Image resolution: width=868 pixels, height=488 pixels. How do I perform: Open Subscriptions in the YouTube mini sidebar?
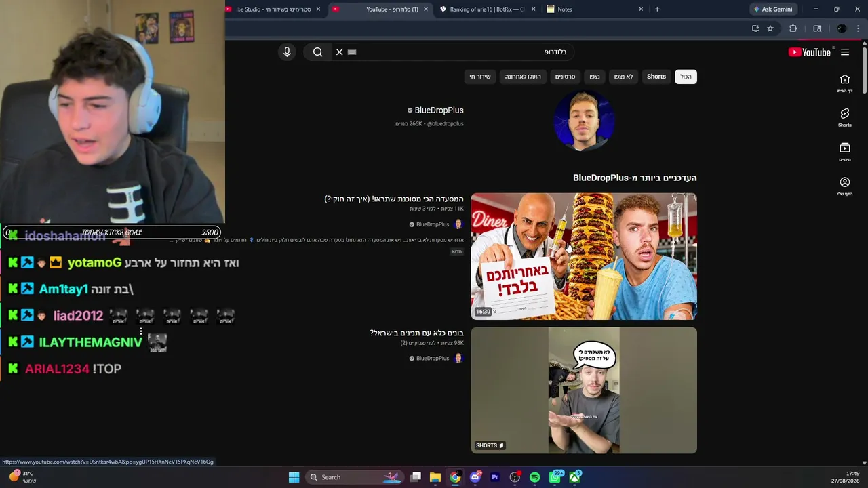[845, 152]
